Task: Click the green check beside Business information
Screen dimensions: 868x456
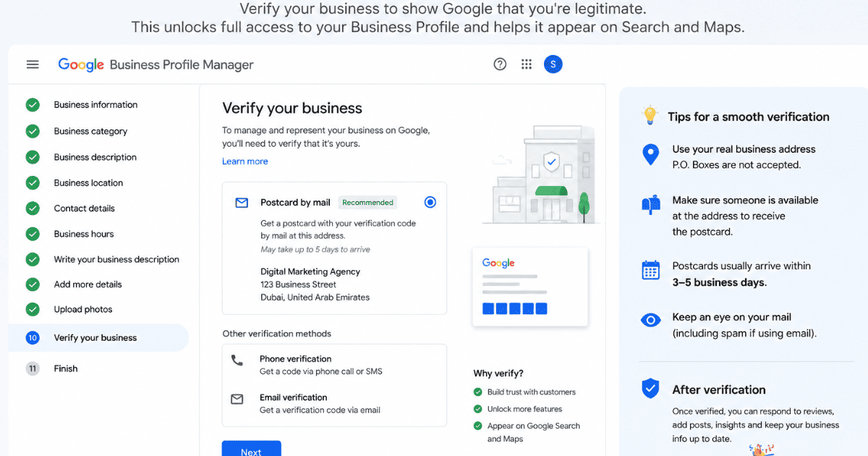Action: 33,105
